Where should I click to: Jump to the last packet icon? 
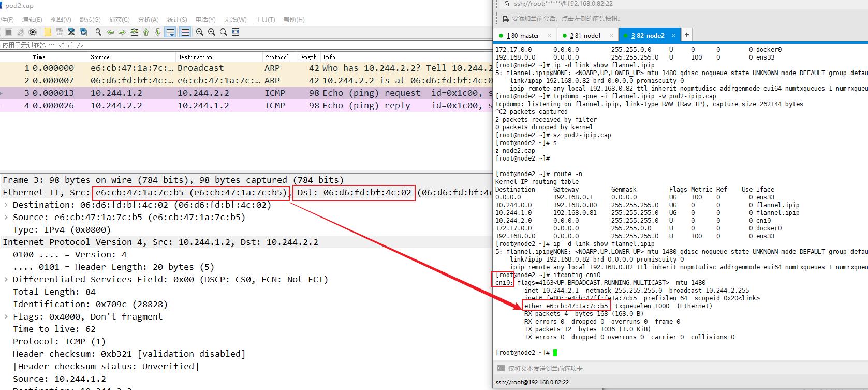pos(158,32)
